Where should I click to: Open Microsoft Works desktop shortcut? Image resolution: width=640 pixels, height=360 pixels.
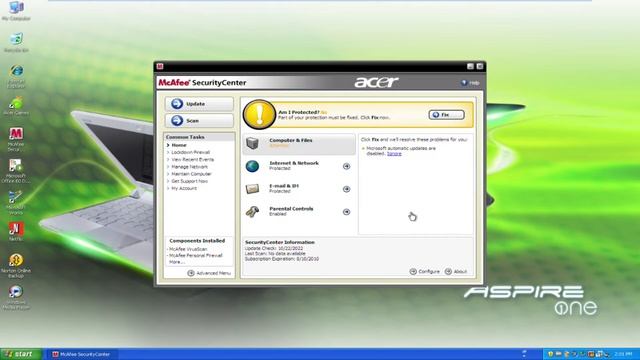click(16, 202)
